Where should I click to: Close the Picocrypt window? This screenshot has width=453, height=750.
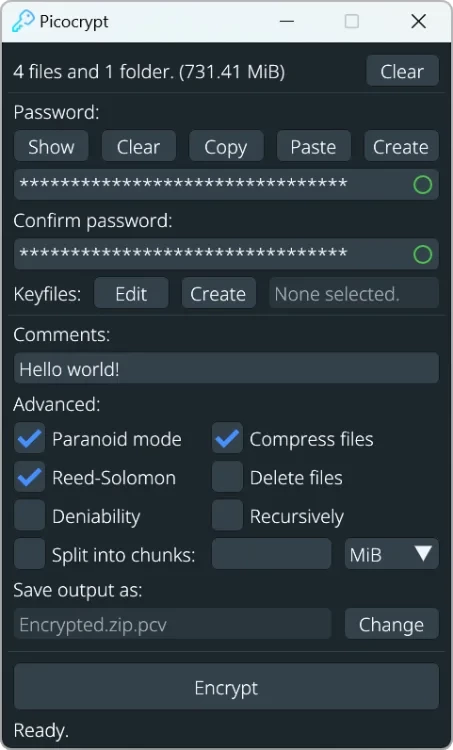pyautogui.click(x=419, y=22)
